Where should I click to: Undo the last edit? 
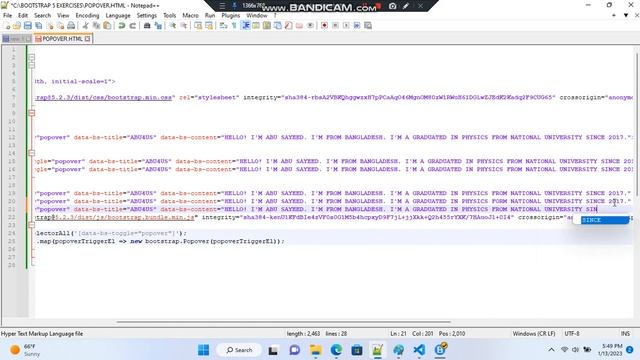(x=122, y=26)
